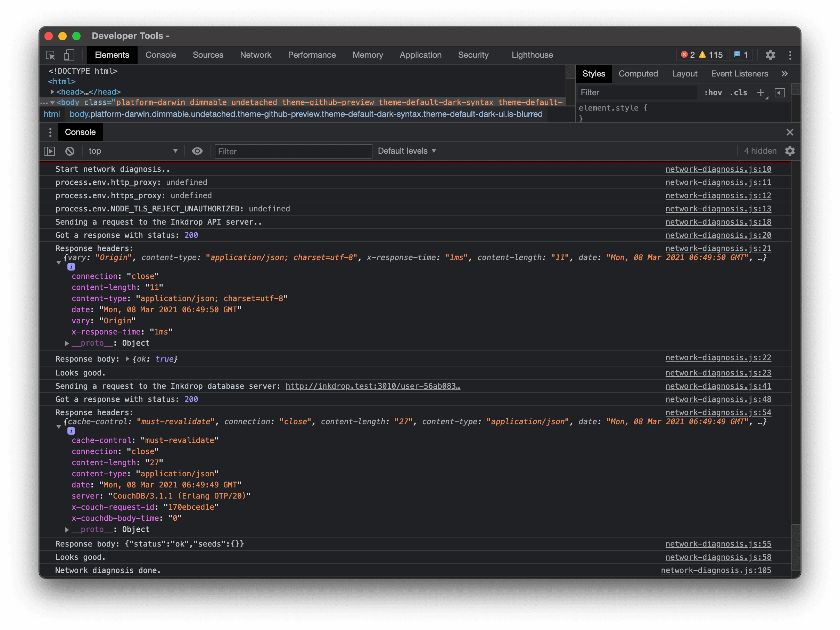This screenshot has width=840, height=630.
Task: Click the red error count badge
Action: pos(688,55)
